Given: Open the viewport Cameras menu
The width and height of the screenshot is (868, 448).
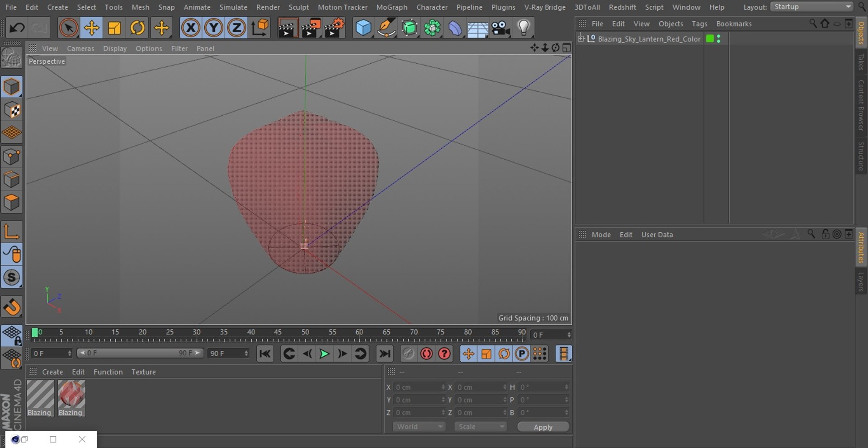Looking at the screenshot, I should click(x=80, y=48).
